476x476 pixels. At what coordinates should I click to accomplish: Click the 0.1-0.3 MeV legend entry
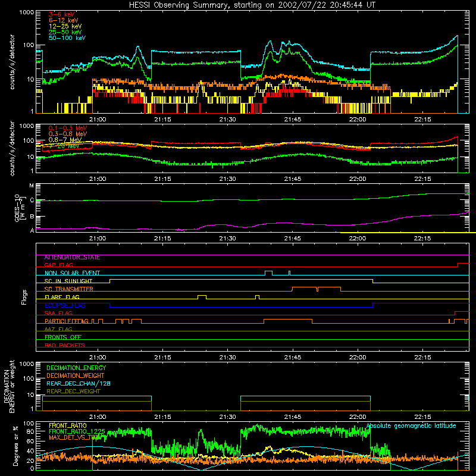point(68,128)
